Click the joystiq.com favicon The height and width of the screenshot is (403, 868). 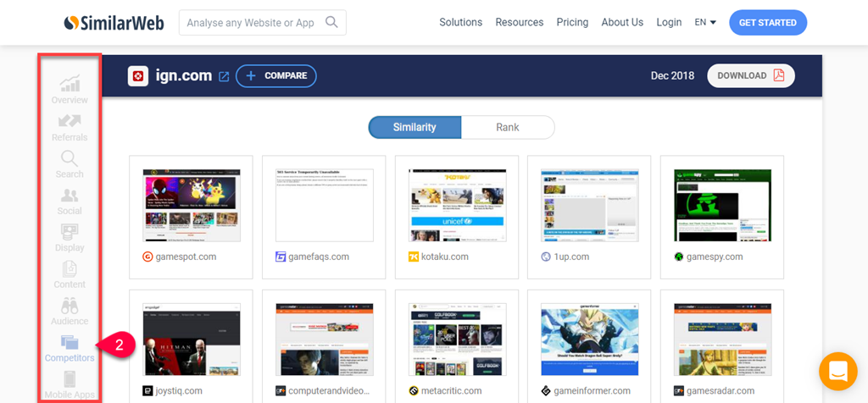147,391
